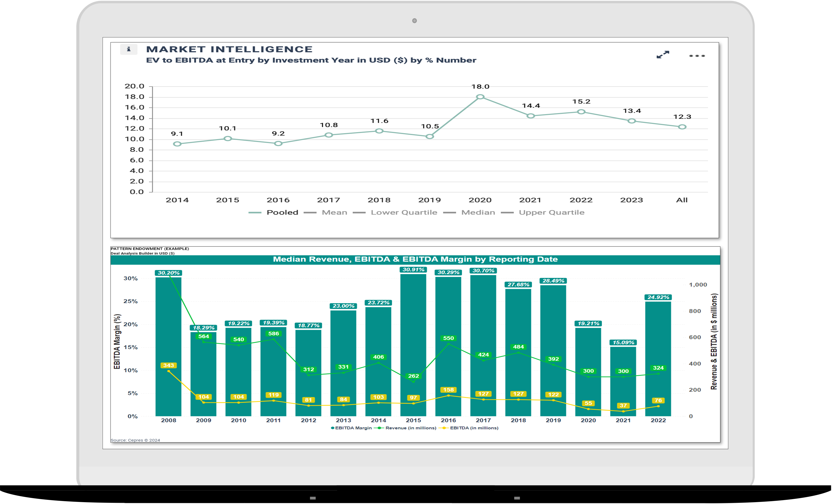This screenshot has width=832, height=504.
Task: Select the 2021 bar labeled 15.09%
Action: click(x=623, y=381)
